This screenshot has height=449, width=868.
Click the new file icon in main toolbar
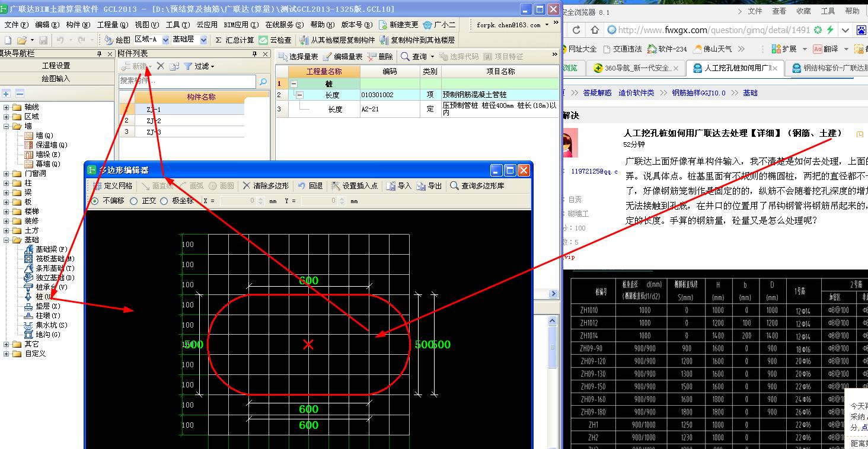pos(8,40)
